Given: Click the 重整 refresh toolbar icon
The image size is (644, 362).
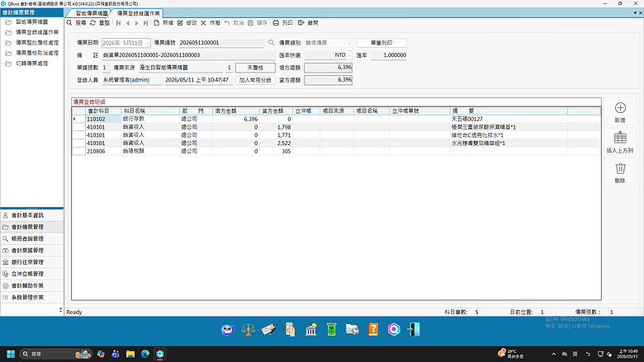Looking at the screenshot, I should click(92, 23).
